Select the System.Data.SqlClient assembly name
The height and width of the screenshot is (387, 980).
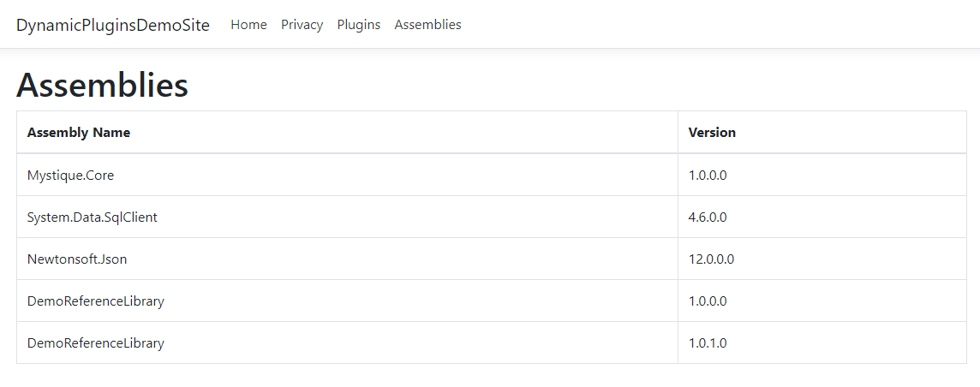click(93, 217)
